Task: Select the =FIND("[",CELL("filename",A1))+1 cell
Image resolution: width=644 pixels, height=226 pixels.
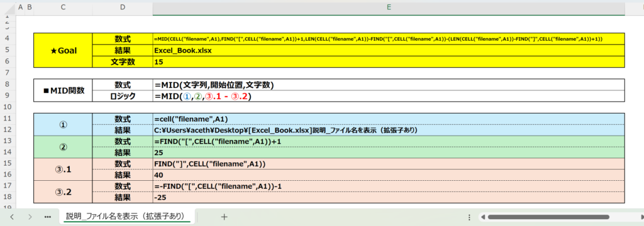Action: pyautogui.click(x=389, y=141)
